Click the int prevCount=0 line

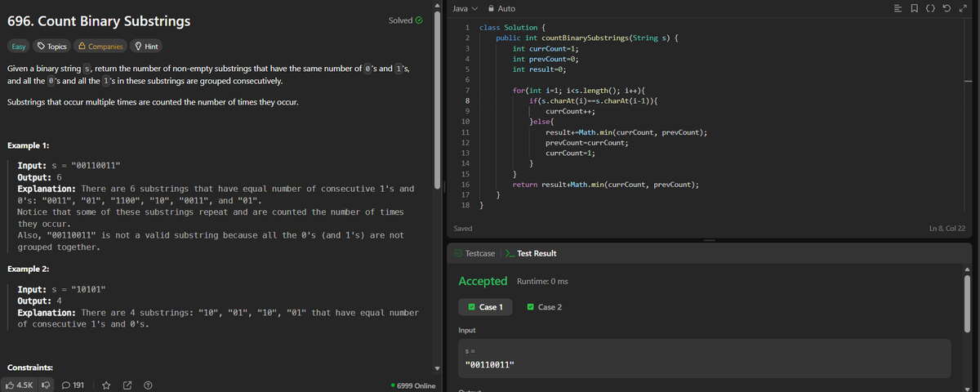click(x=546, y=59)
